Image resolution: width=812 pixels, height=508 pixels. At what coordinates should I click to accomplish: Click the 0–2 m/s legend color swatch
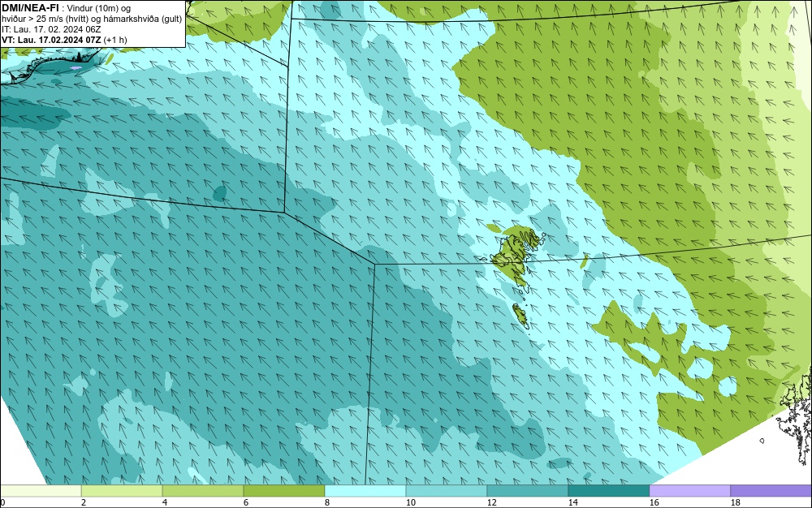(x=41, y=491)
